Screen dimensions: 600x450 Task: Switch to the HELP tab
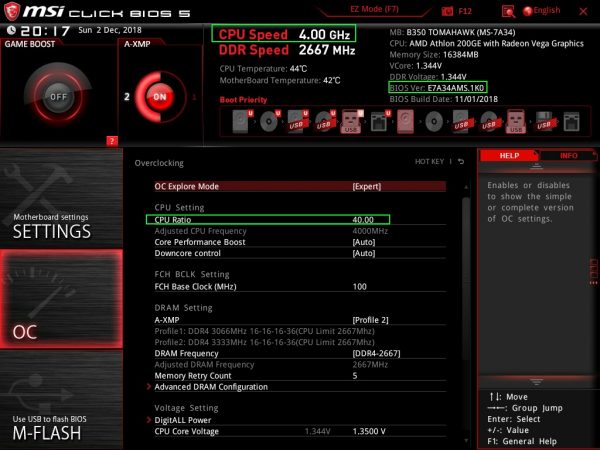pos(509,156)
